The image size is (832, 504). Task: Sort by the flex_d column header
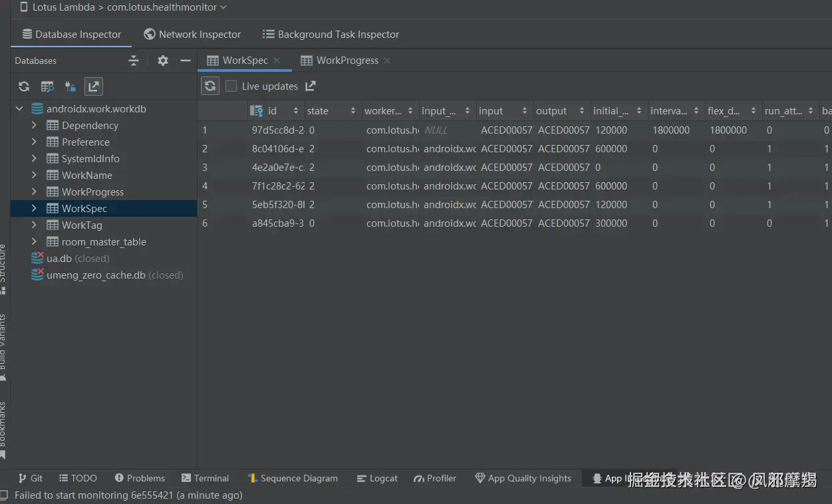(734, 111)
